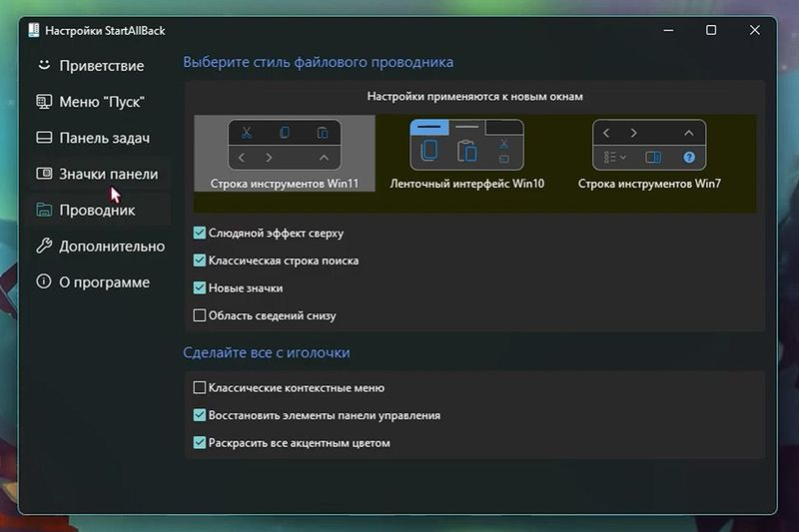Uncheck Восстановить элементы панели управления
799x532 pixels.
tap(199, 415)
